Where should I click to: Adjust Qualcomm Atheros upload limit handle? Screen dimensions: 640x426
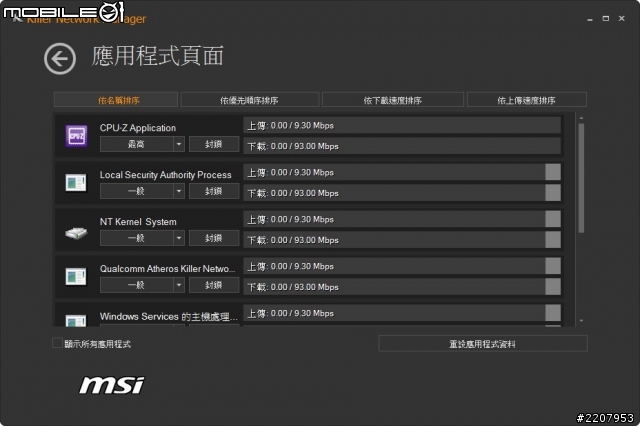[553, 266]
